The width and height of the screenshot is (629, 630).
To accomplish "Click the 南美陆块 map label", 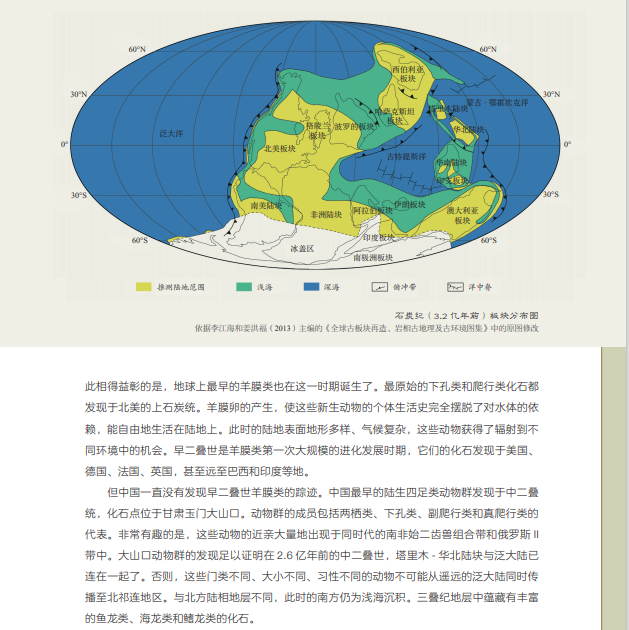I will click(266, 206).
